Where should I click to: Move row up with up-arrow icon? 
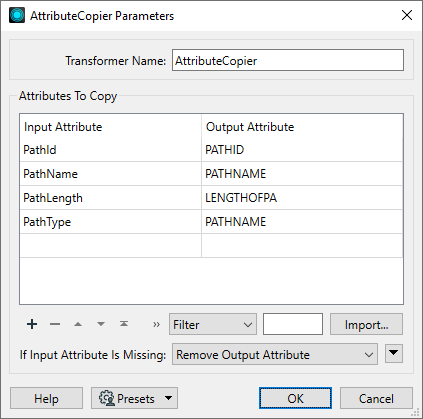78,324
